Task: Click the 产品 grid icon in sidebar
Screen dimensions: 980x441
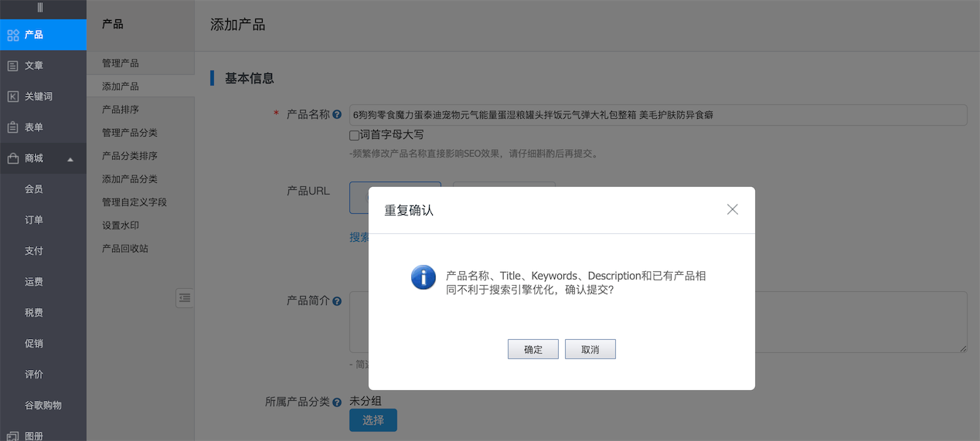Action: pos(12,35)
